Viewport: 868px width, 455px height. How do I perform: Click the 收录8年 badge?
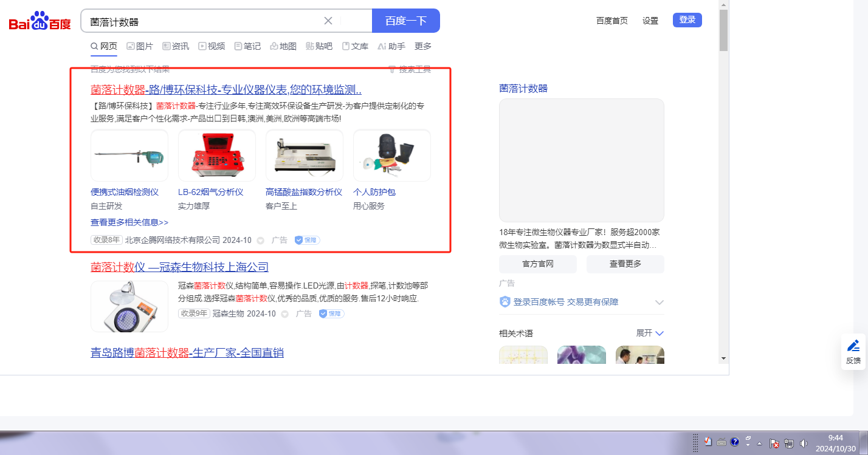coord(106,240)
